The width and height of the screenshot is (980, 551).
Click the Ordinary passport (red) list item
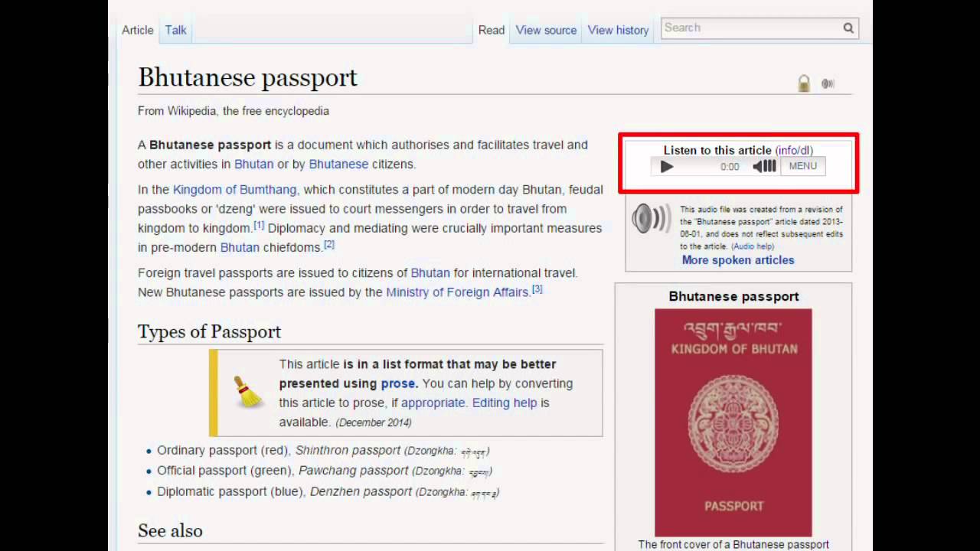(323, 451)
